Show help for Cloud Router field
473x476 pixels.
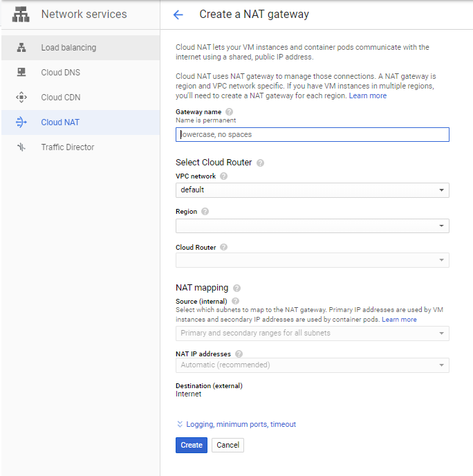coord(223,247)
